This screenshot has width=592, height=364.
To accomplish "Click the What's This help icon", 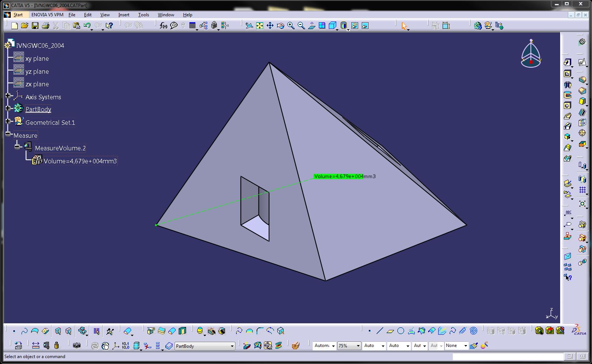I will tap(109, 26).
